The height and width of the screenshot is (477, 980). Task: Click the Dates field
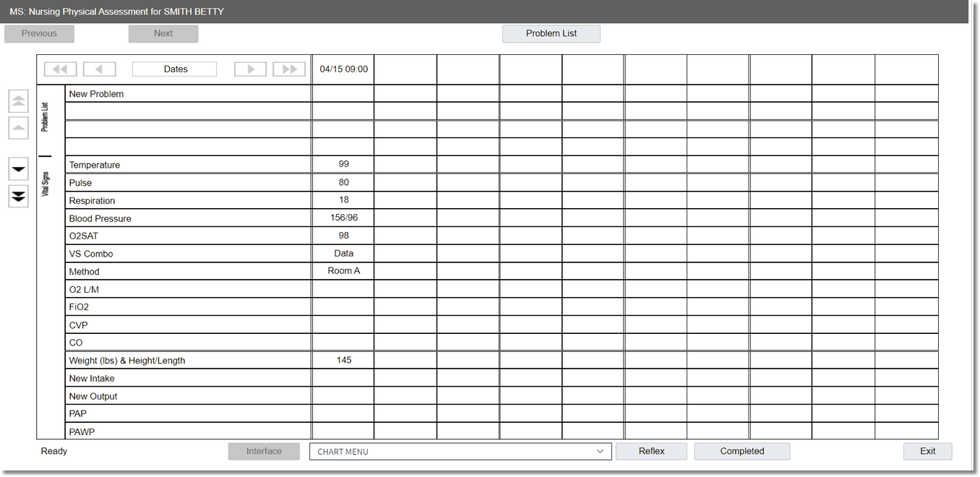click(175, 69)
